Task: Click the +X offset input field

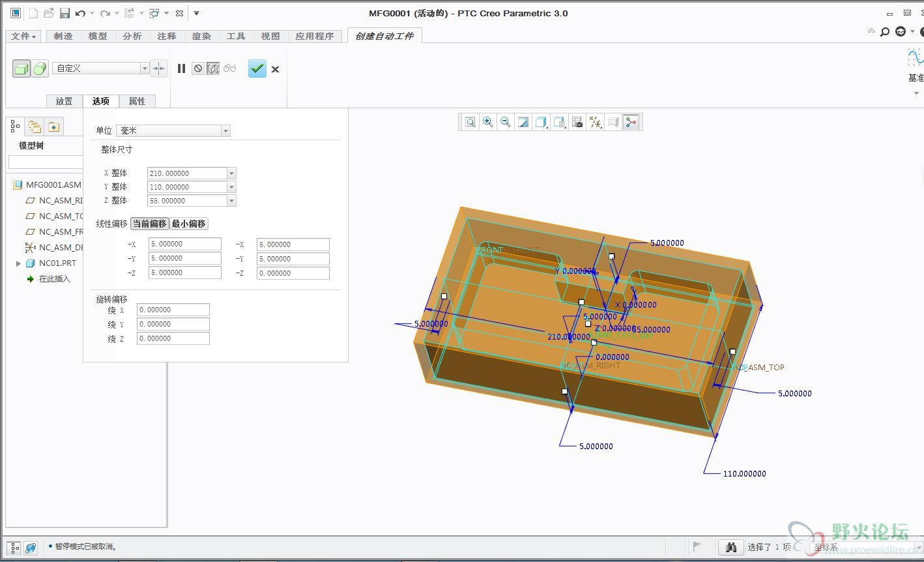Action: coord(185,244)
